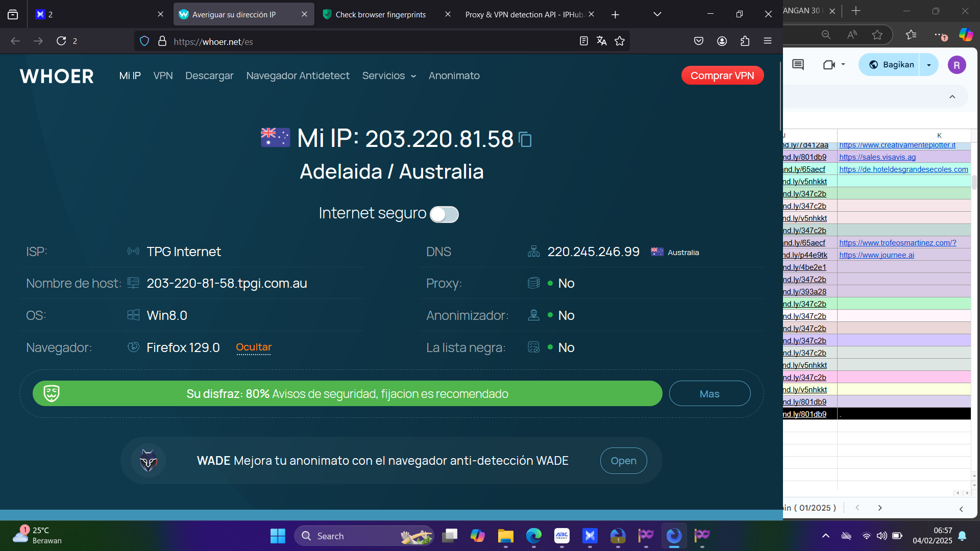Open the Windows Start menu
Viewport: 980px width, 551px height.
point(278,536)
